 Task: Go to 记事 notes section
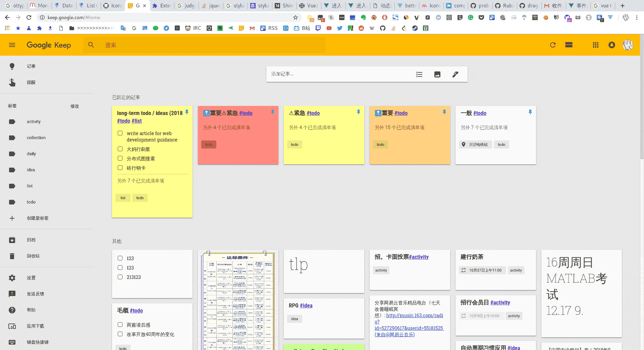point(47,66)
